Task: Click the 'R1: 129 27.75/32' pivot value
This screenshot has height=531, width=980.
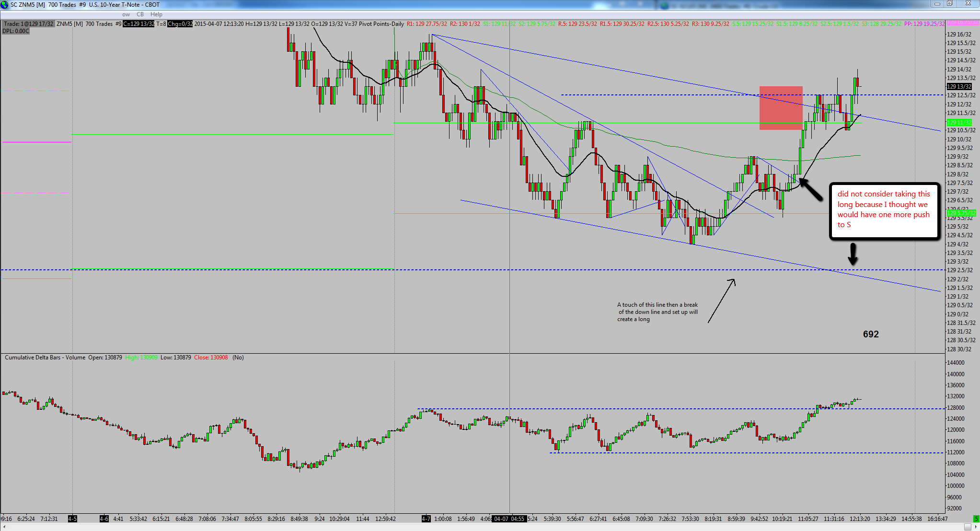Action: point(427,24)
